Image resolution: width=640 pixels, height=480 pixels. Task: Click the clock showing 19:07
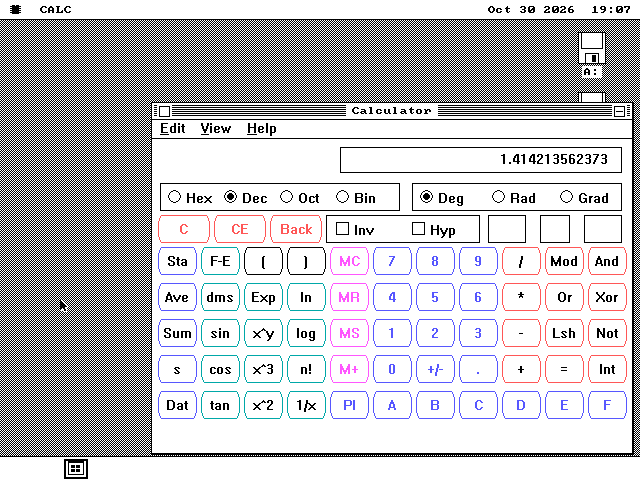click(x=611, y=9)
